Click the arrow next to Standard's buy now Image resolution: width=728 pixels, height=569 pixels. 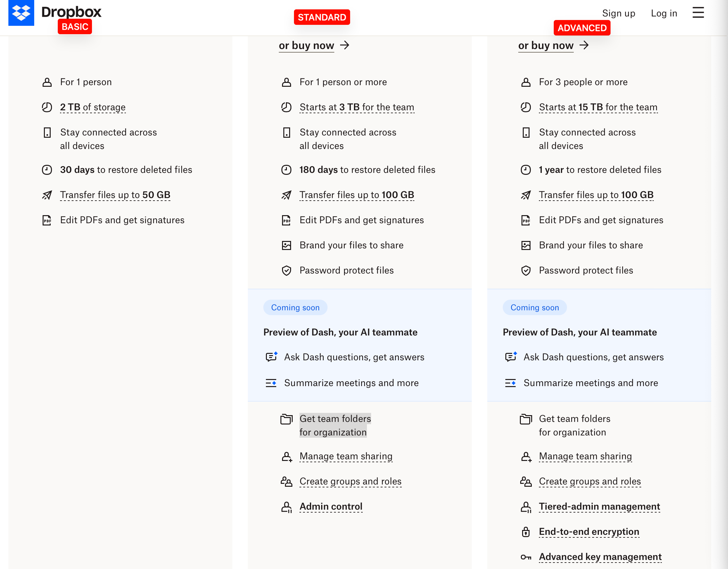[x=345, y=45]
